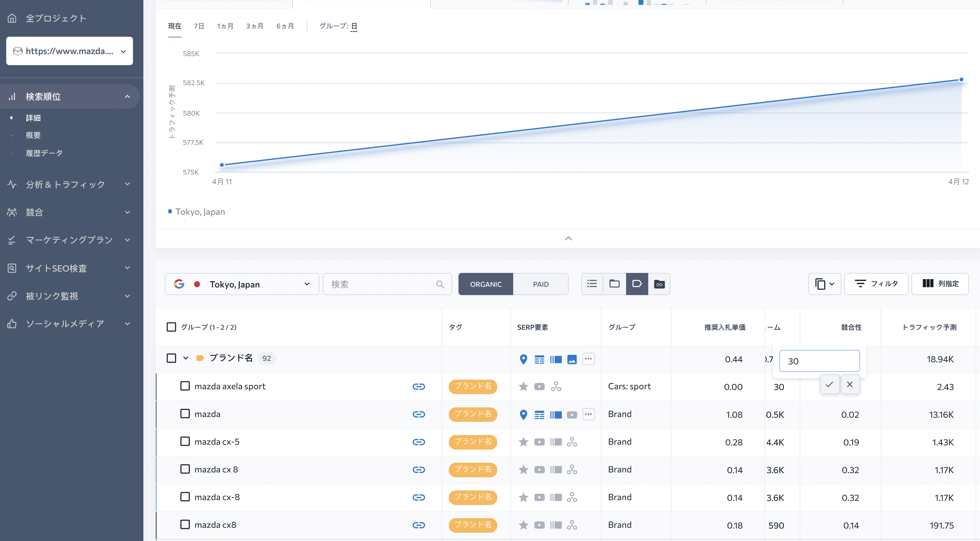The height and width of the screenshot is (541, 980).
Task: Expand the 競合 sidebar section
Action: click(127, 212)
